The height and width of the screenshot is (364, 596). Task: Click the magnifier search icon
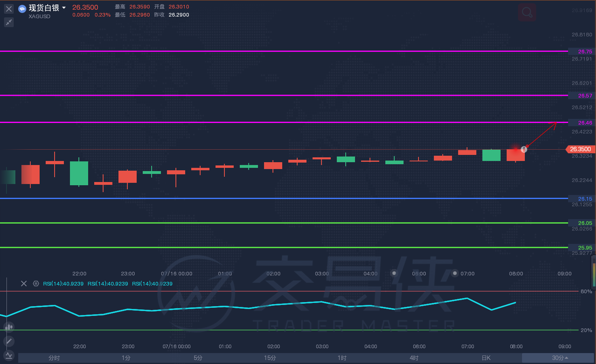pos(527,13)
